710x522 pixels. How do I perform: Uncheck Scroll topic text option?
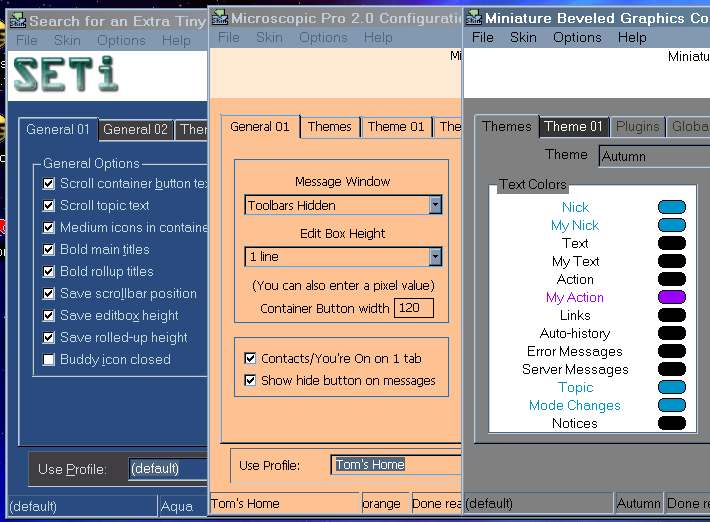click(x=48, y=206)
